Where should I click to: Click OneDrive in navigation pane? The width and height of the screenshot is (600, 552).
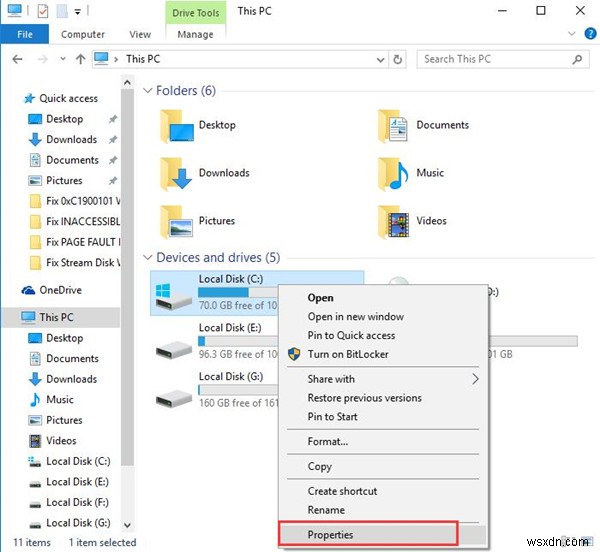(52, 290)
